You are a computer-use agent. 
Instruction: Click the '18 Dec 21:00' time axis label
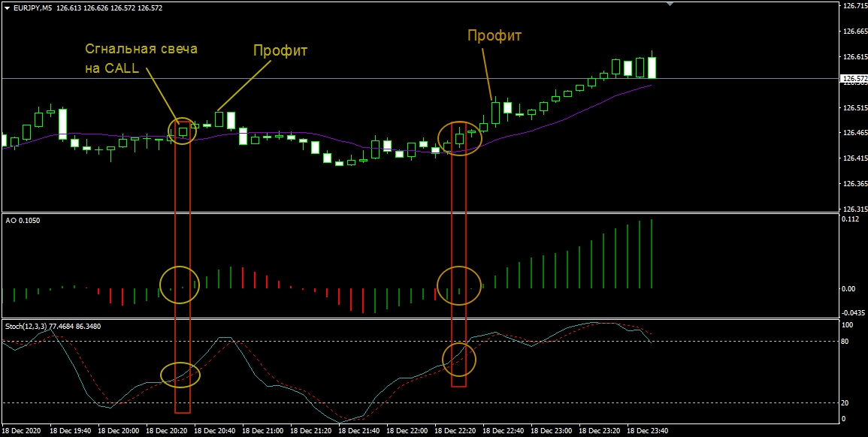click(264, 432)
